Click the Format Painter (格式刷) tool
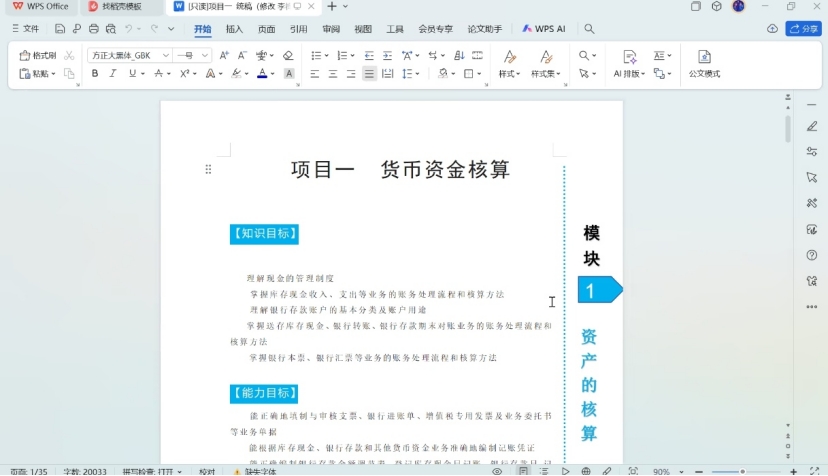This screenshot has width=828, height=476. point(38,56)
